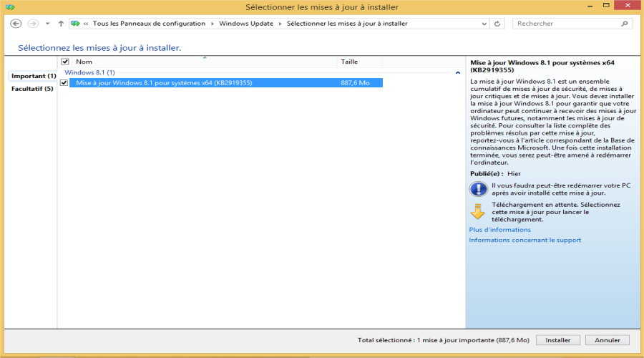Open the address bar history dropdown

[484, 24]
